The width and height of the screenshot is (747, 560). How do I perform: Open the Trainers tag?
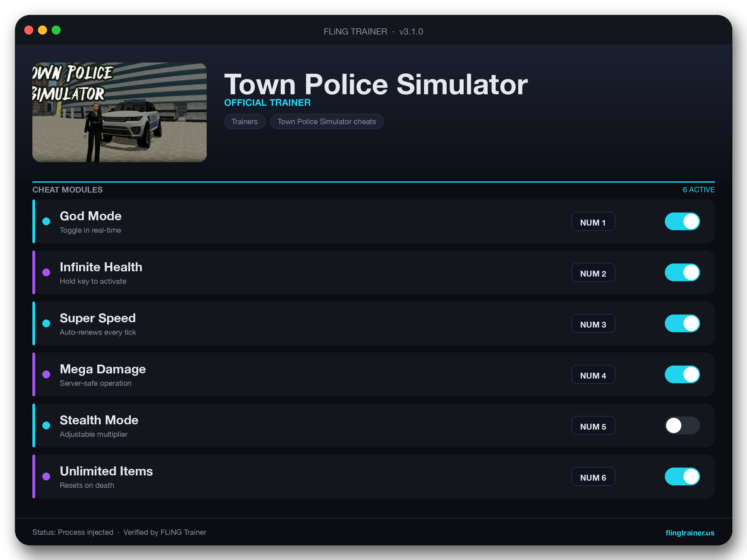point(245,122)
